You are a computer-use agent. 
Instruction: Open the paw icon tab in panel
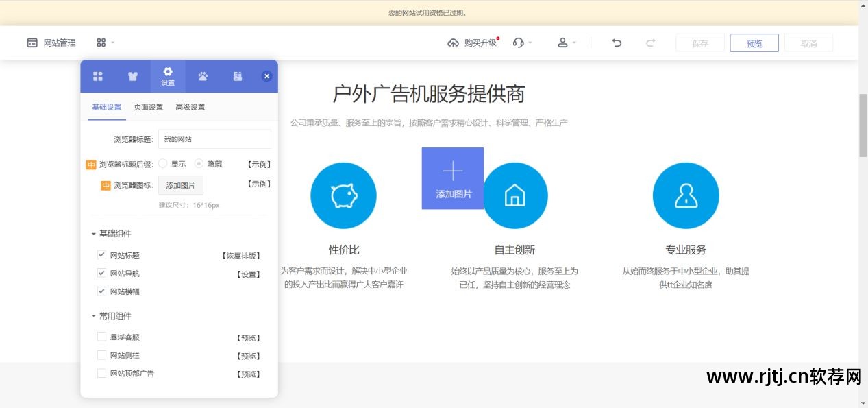[203, 76]
